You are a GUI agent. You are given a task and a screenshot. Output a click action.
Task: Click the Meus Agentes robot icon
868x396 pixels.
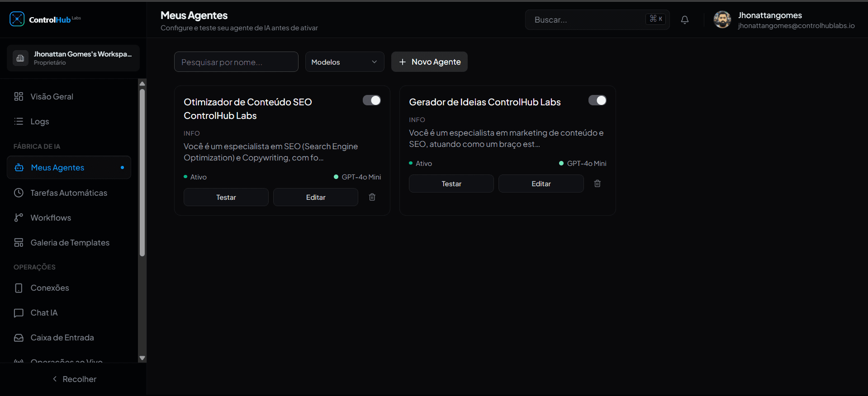point(19,168)
